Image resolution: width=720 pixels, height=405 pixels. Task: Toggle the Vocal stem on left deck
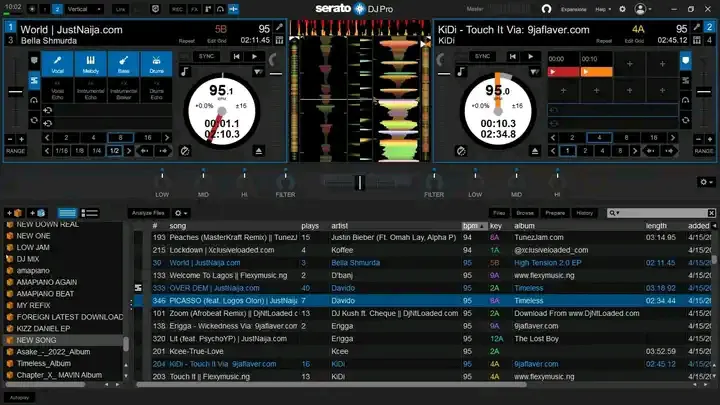[57, 64]
